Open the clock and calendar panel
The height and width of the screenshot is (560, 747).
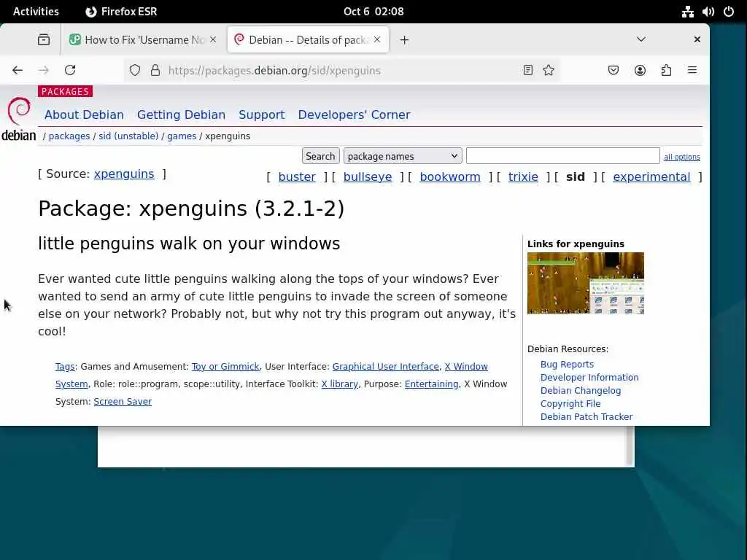pos(373,12)
